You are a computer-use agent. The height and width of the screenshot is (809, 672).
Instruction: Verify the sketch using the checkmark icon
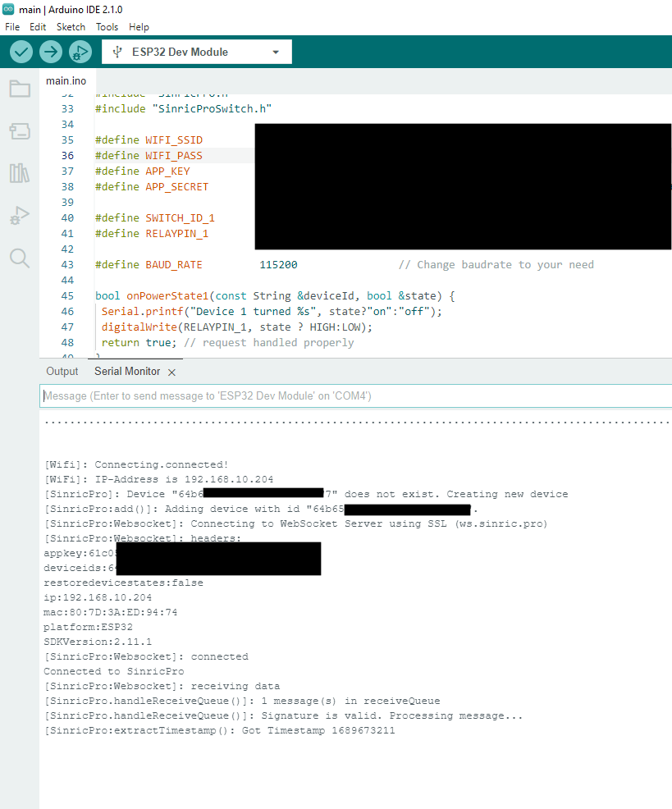click(x=21, y=51)
